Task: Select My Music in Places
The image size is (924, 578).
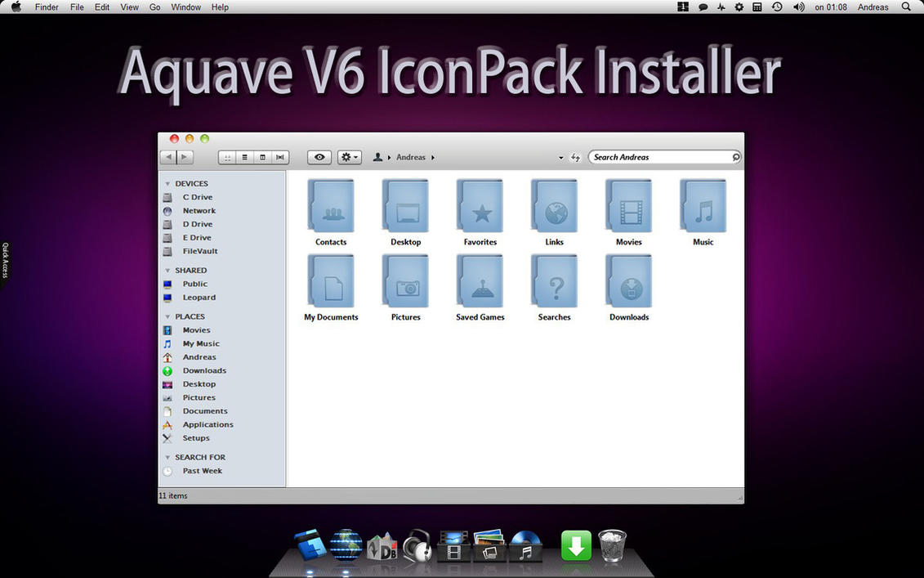Action: tap(201, 344)
